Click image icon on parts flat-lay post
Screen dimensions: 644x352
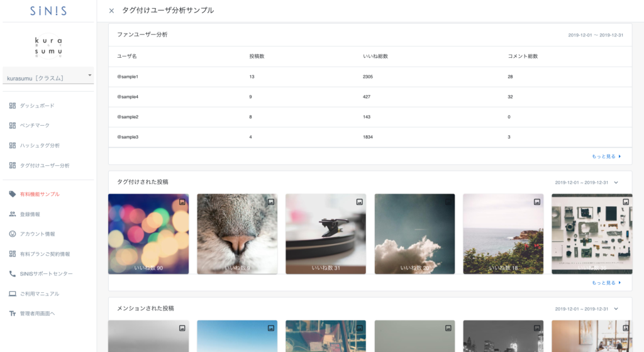[626, 202]
